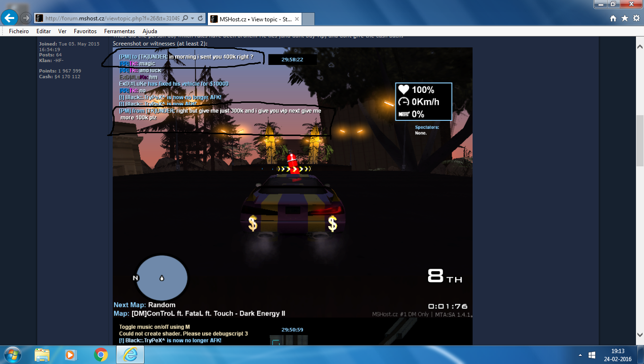Viewport: 644px width, 364px height.
Task: Click the page's vertical scrollbar thumb
Action: [639, 141]
